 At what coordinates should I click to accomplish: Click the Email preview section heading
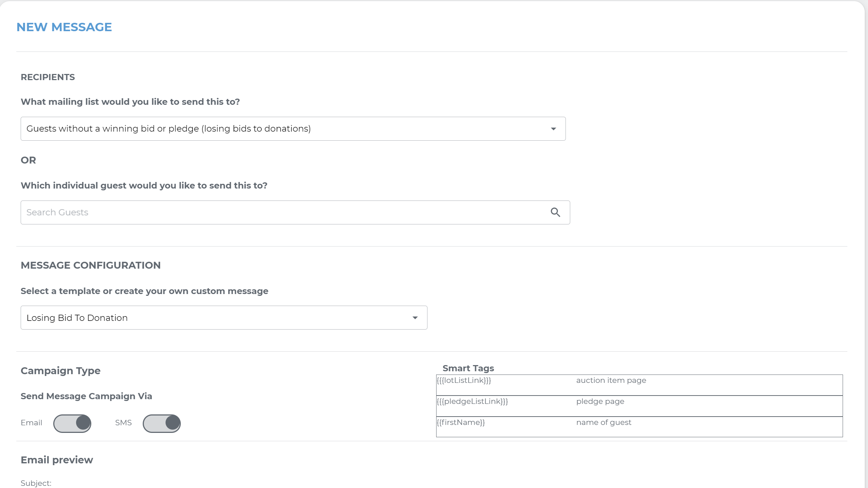57,460
